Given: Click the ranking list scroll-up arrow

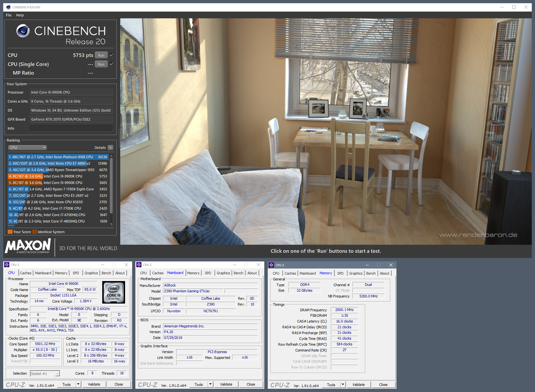Looking at the screenshot, I should 111,156.
